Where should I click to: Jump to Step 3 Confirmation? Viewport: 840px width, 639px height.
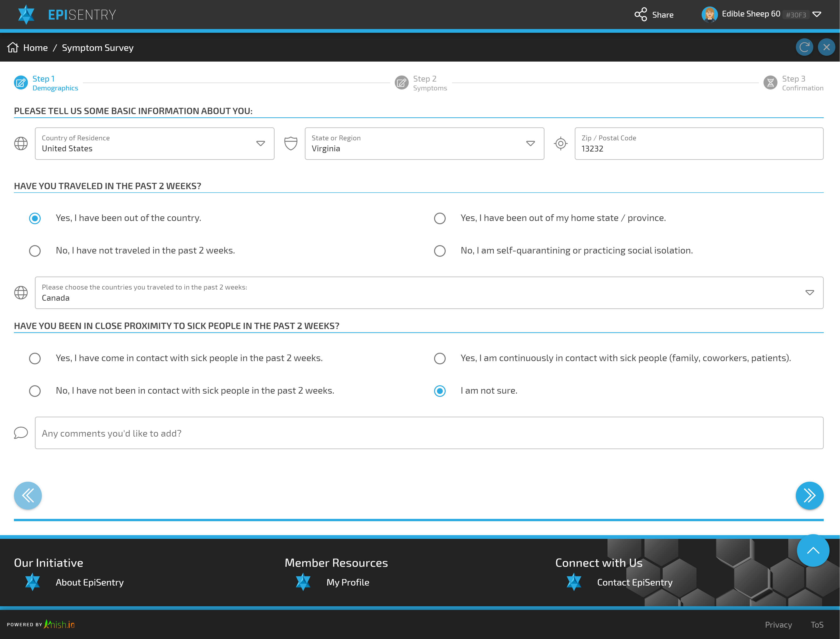pyautogui.click(x=793, y=83)
